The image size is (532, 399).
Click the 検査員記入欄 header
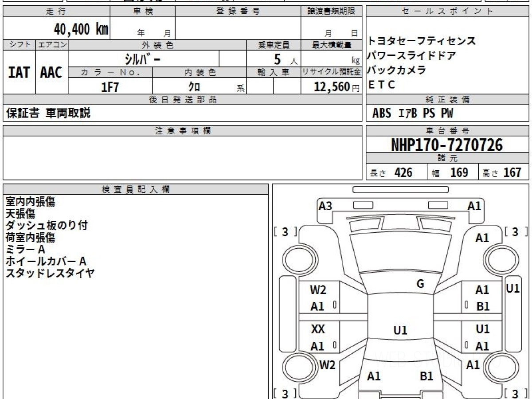pos(136,189)
